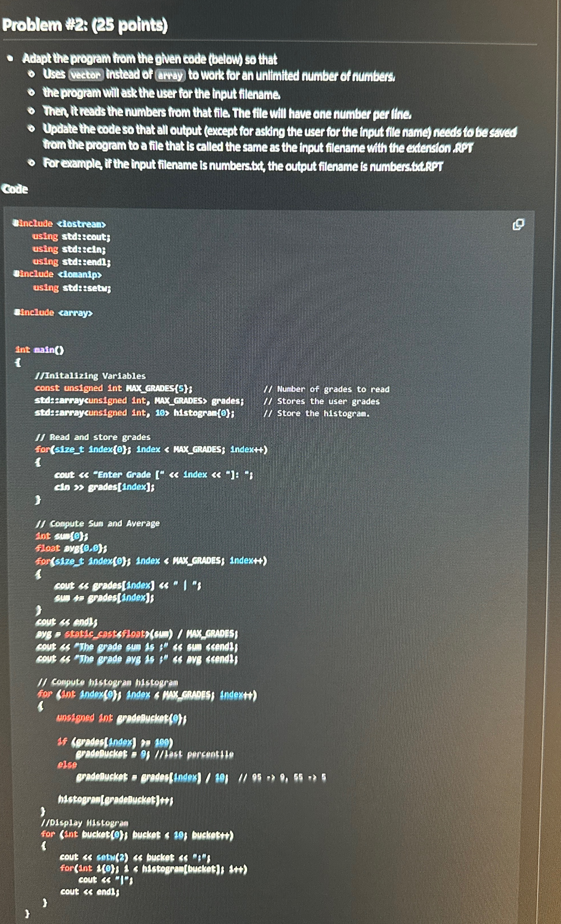The width and height of the screenshot is (561, 924).
Task: Click the int main() function declaration
Action: tap(40, 349)
